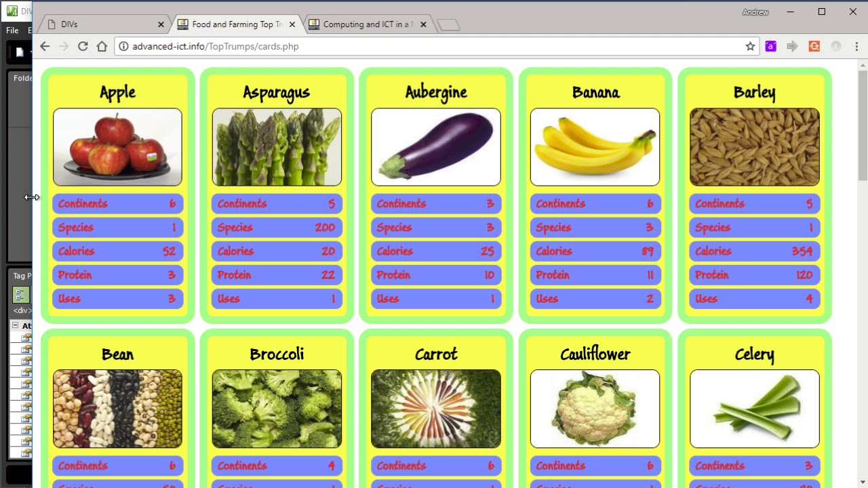Click the Banana picture
The height and width of the screenshot is (488, 868).
tap(595, 147)
